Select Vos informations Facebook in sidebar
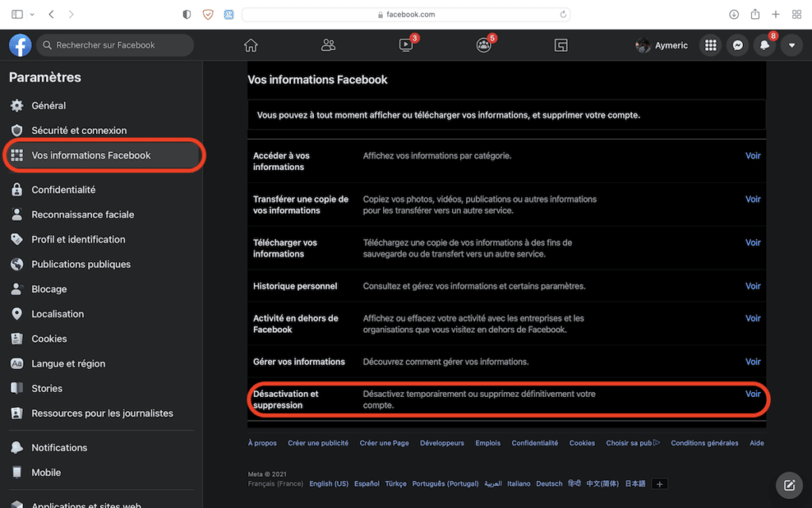The image size is (812, 508). [x=101, y=155]
